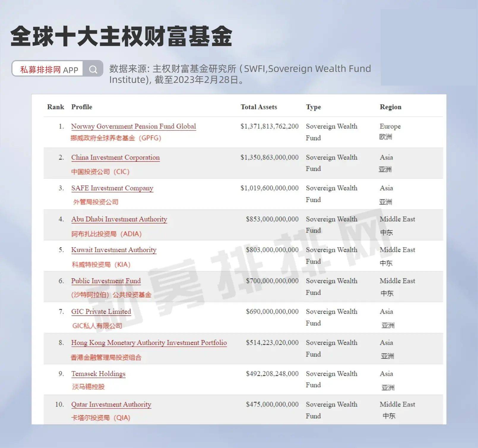Viewport: 478px width, 448px height.
Task: Open Norway Government Pension Fund Global link
Action: [x=133, y=126]
